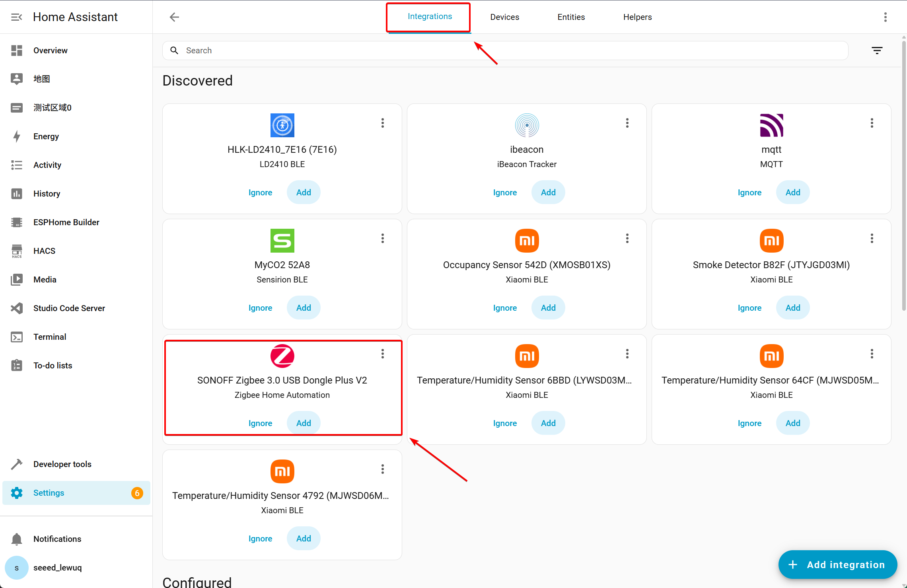Screen dimensions: 907x588
Task: Ignore the ibeacon discovery
Action: 505,193
